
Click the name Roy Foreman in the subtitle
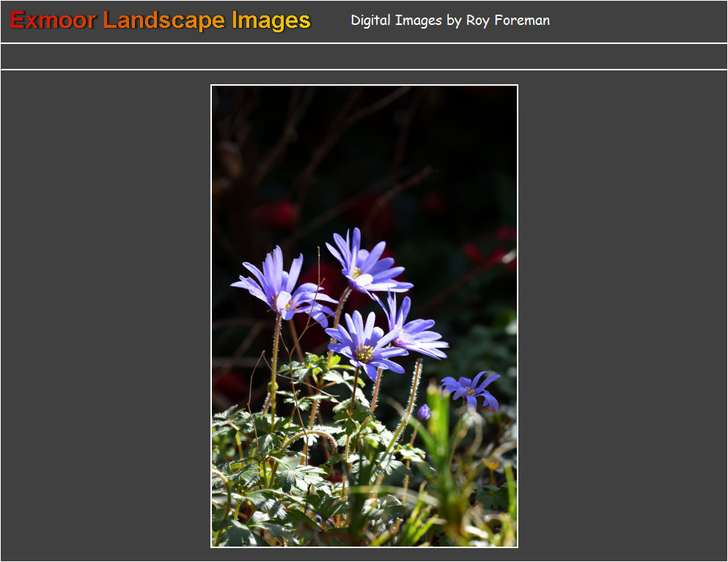pos(507,21)
